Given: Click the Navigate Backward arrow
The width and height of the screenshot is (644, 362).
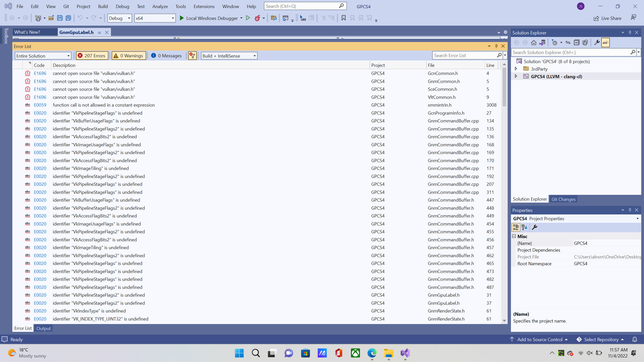Looking at the screenshot, I should point(12,18).
